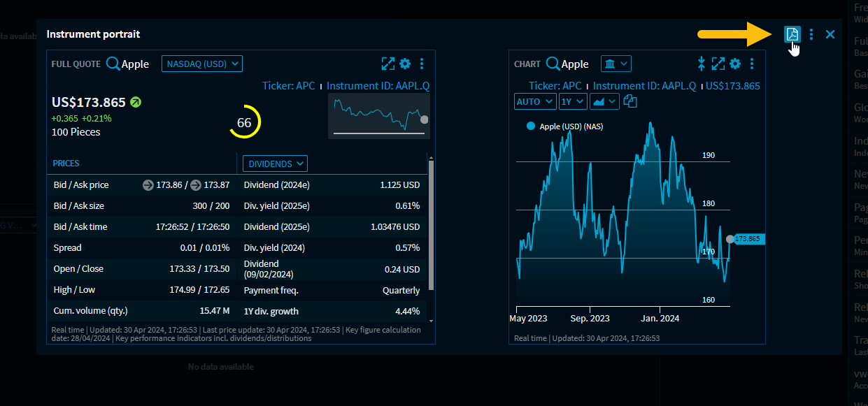The width and height of the screenshot is (868, 406).
Task: Open the NASDAQ (USD) exchange dropdown
Action: [202, 64]
